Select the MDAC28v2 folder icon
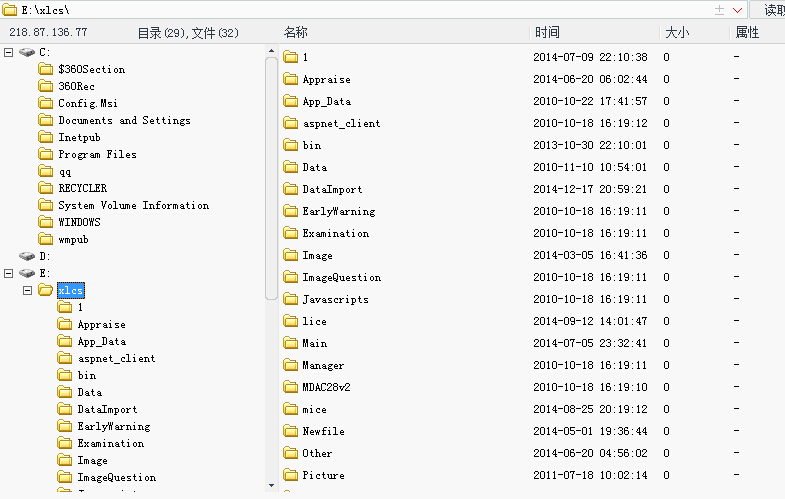This screenshot has height=499, width=785. point(290,387)
